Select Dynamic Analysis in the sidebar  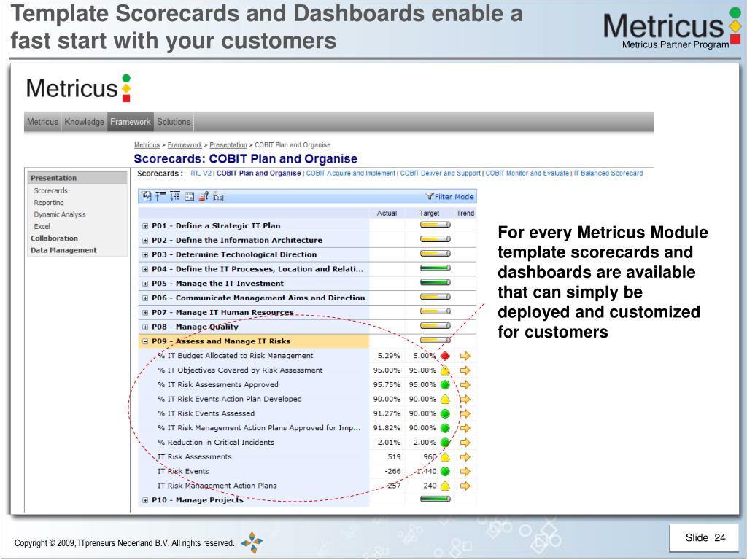tap(60, 214)
